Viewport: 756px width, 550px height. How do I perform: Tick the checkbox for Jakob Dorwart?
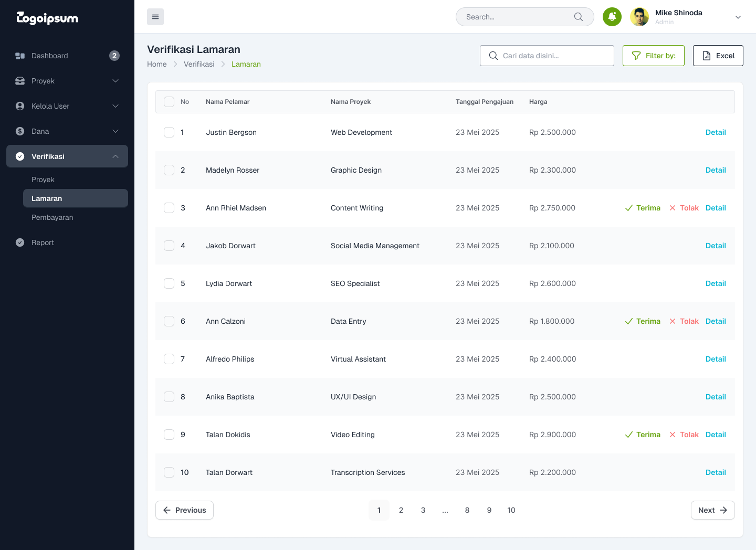pyautogui.click(x=169, y=246)
